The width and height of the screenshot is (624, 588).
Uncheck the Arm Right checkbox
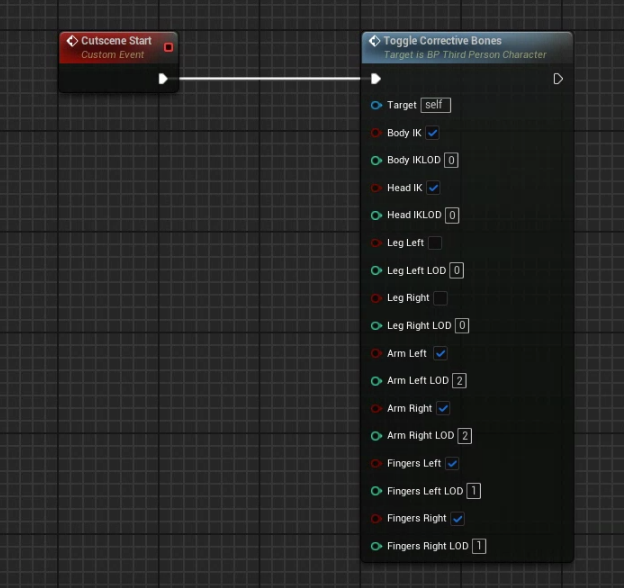443,409
